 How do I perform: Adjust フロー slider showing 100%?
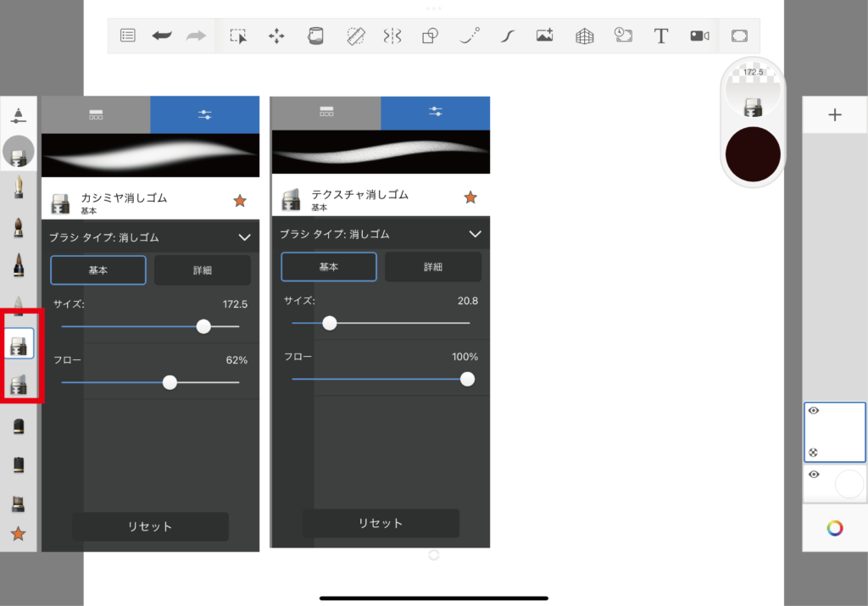click(x=467, y=379)
